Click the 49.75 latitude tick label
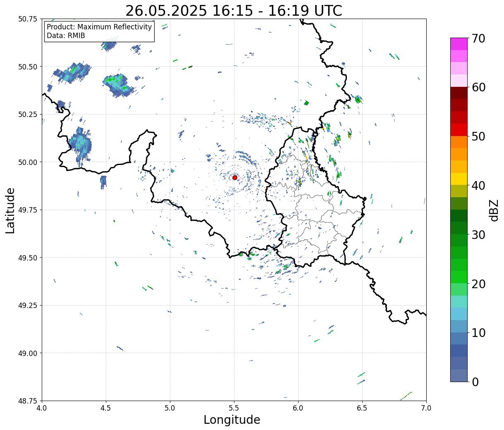 28,210
